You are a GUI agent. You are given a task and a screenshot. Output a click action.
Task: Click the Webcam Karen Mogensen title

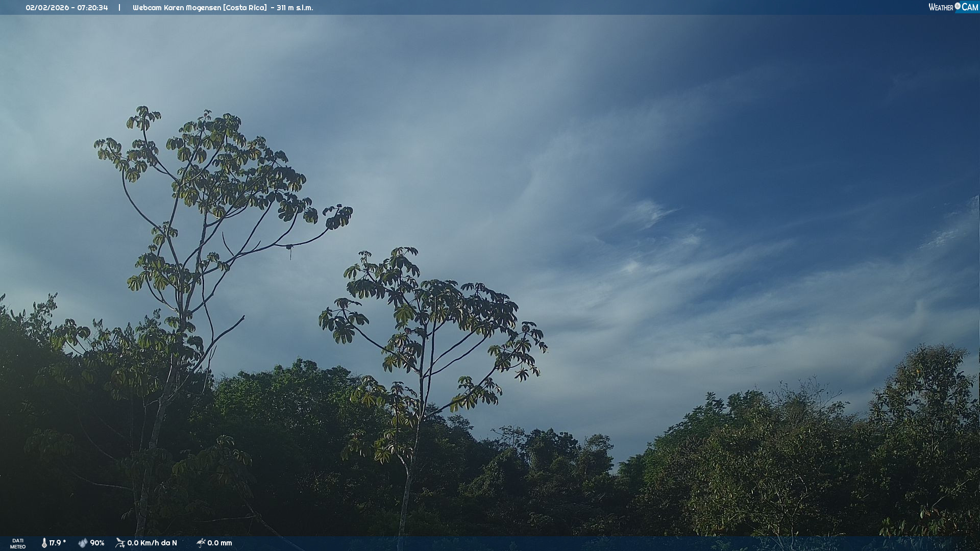pos(177,8)
